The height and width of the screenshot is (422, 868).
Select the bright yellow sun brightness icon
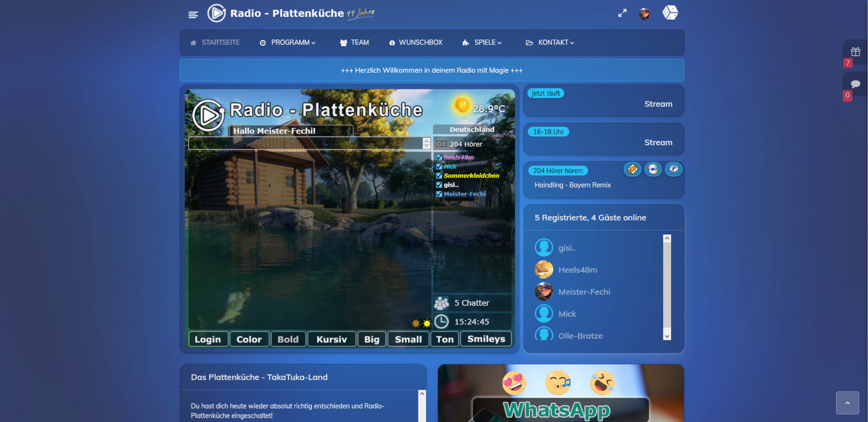pos(427,324)
